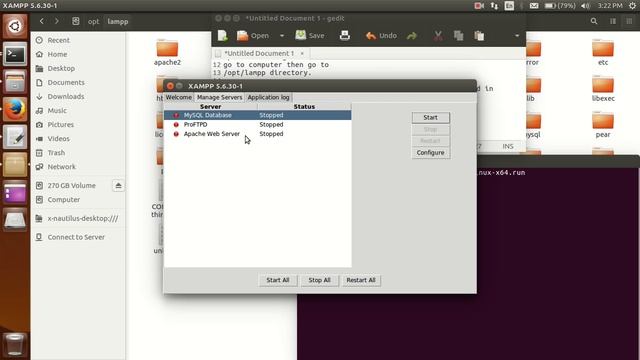This screenshot has height=360, width=640.
Task: Close the Untitled Document 1 tab
Action: (x=302, y=53)
